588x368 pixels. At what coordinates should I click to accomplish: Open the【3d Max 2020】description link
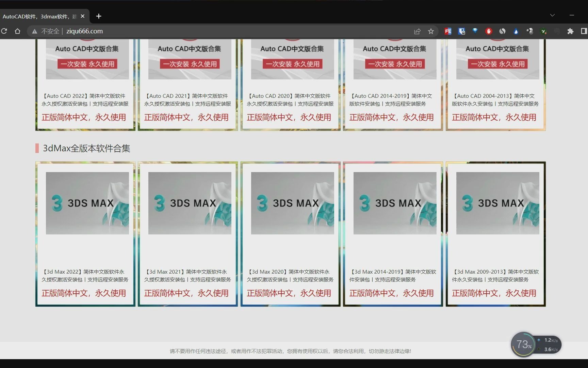click(x=290, y=276)
